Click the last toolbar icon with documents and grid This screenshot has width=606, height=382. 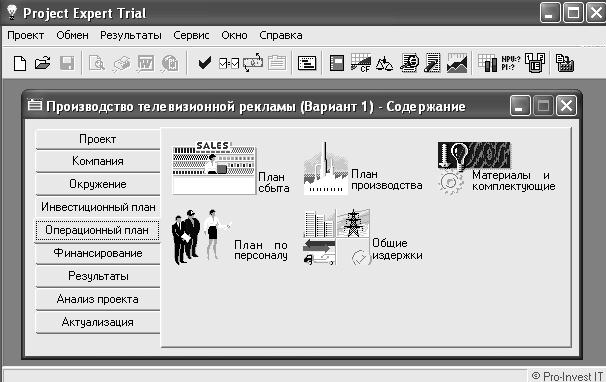(565, 63)
